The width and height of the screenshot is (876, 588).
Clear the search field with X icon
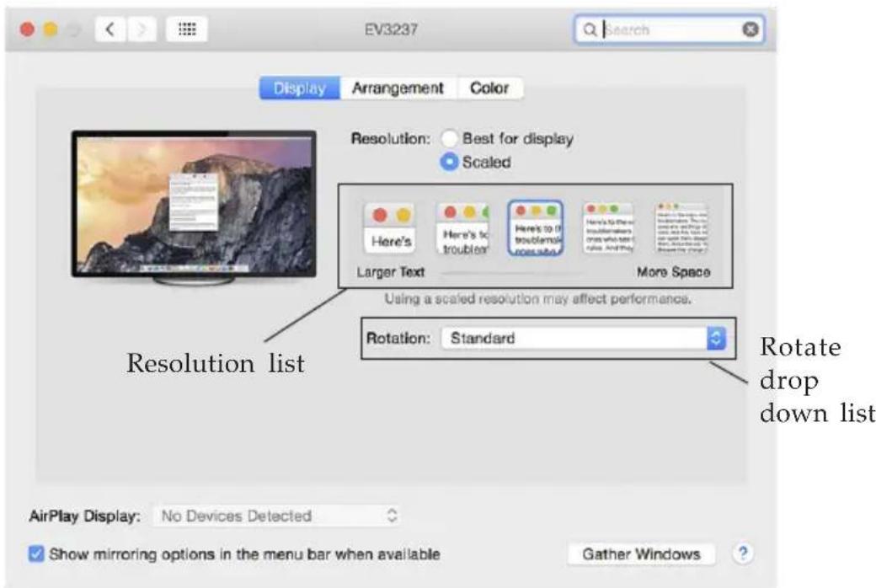pyautogui.click(x=750, y=29)
